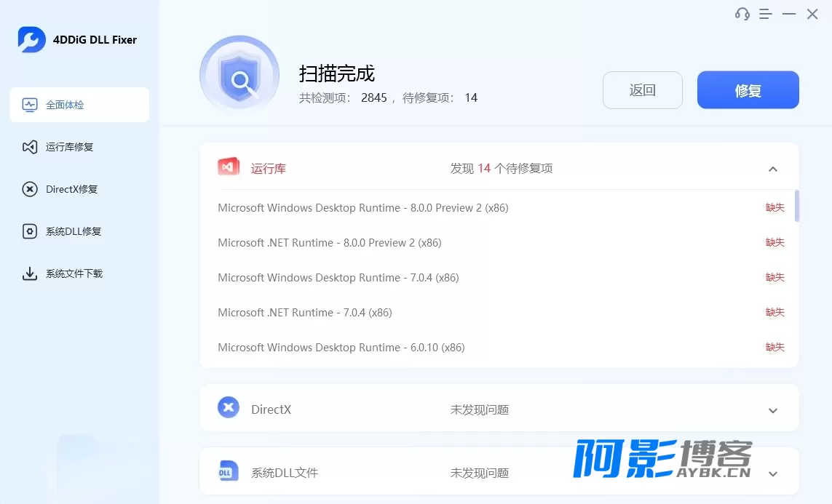
Task: Close the DLL Fixer window
Action: [812, 15]
